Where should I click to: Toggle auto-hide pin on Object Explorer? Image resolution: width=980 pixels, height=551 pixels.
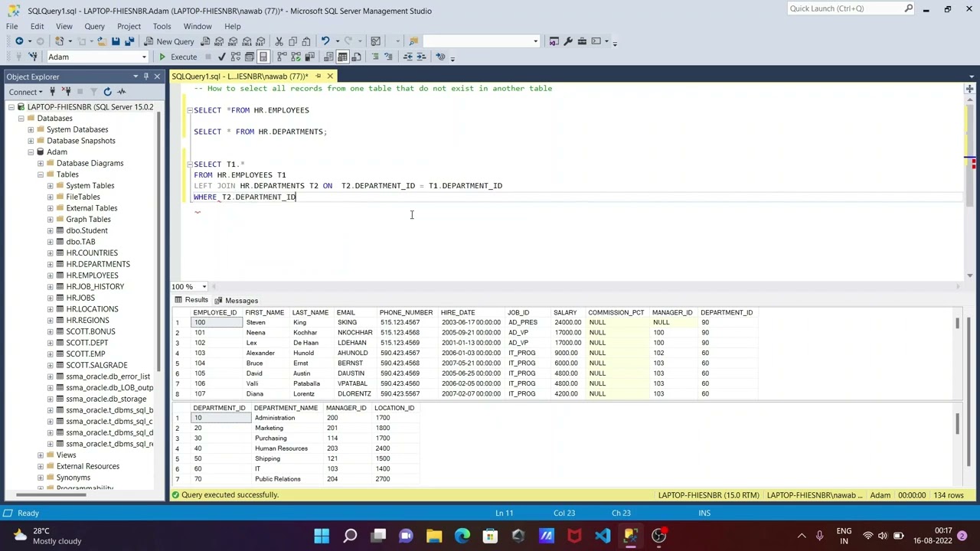click(145, 77)
